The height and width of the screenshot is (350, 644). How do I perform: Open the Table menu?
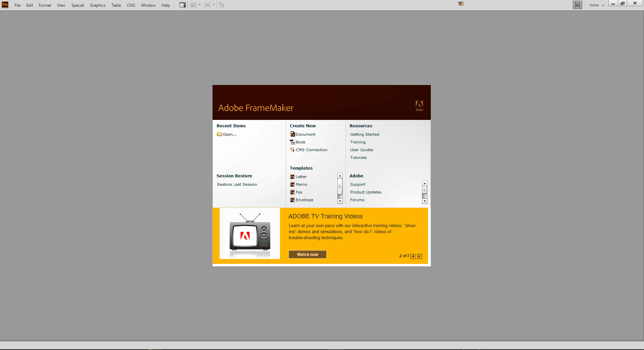(x=116, y=5)
